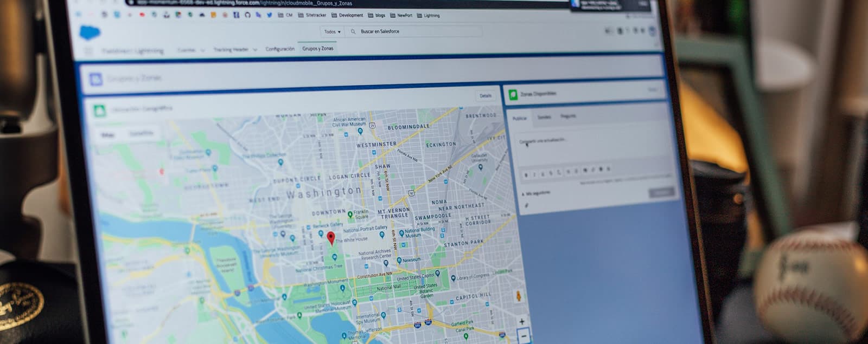The image size is (868, 344).
Task: Open the Development bookmark folder
Action: [x=347, y=15]
